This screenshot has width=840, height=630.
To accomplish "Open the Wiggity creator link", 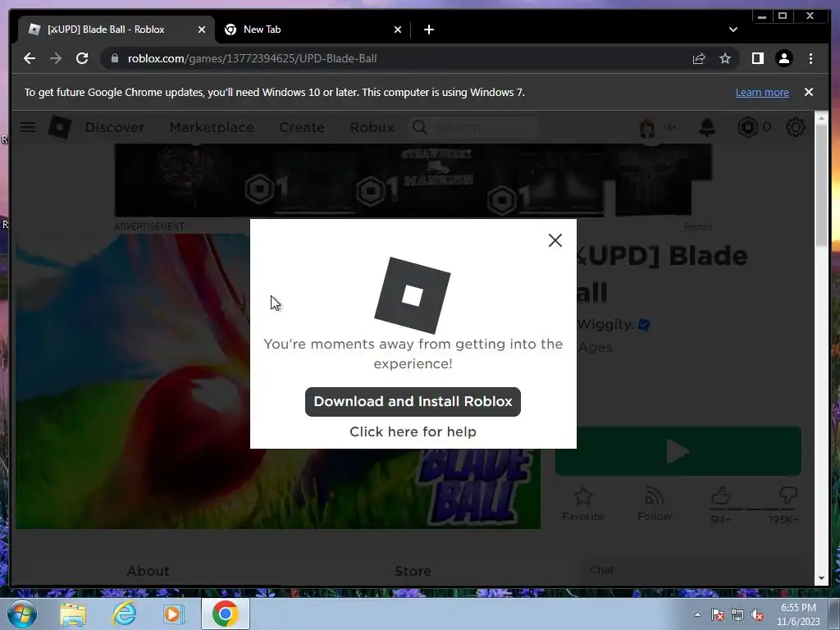I will click(x=605, y=324).
